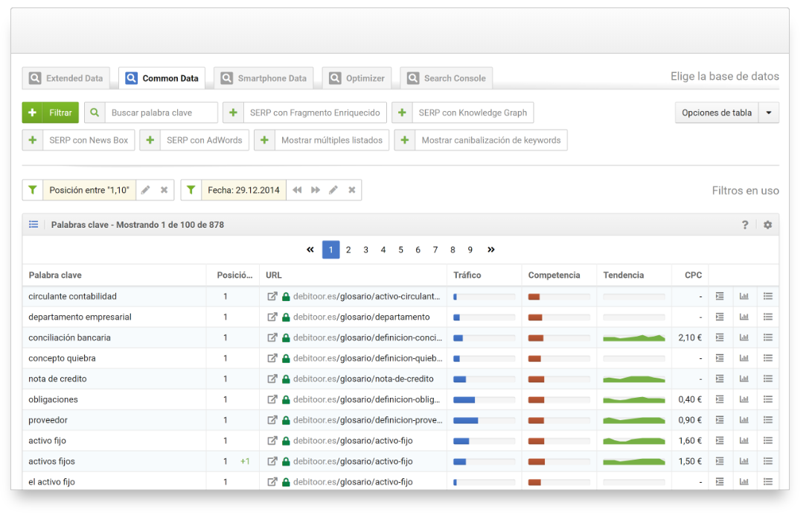Remove the Fecha 29.12.2014 filter
Screen dimensions: 812x517
click(352, 190)
